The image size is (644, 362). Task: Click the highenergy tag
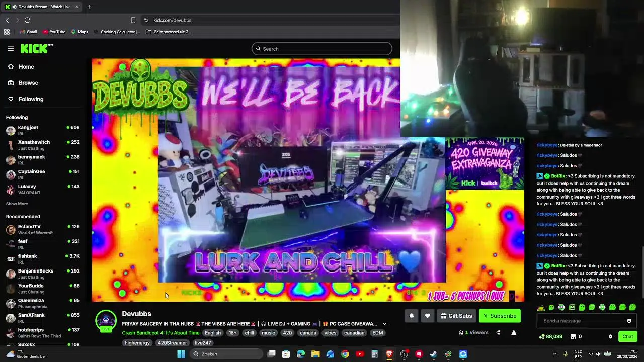tap(137, 343)
